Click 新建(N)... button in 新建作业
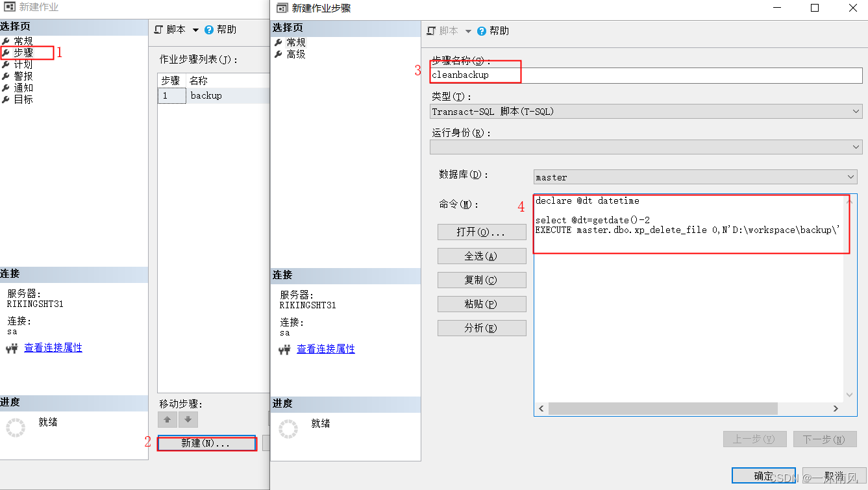The height and width of the screenshot is (490, 868). point(206,443)
